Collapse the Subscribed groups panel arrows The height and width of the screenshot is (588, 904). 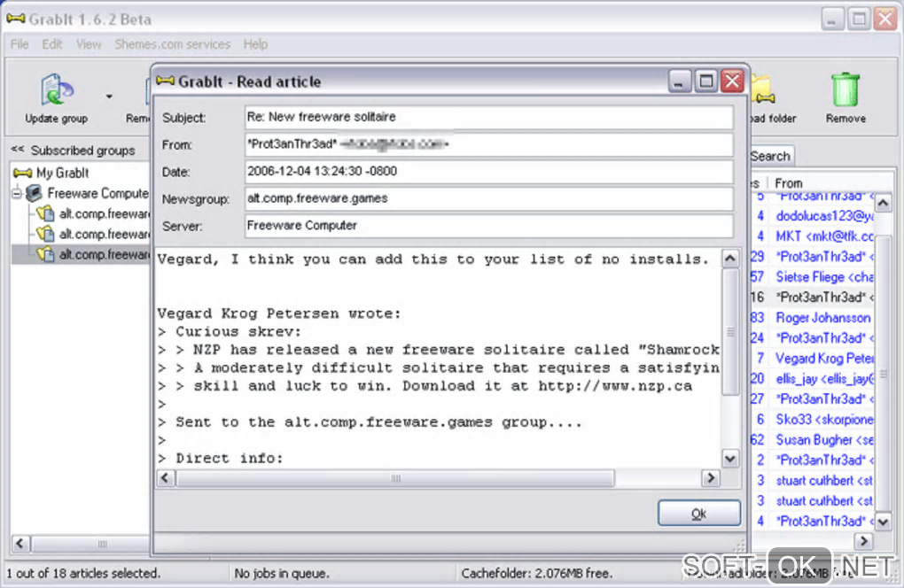coord(18,150)
